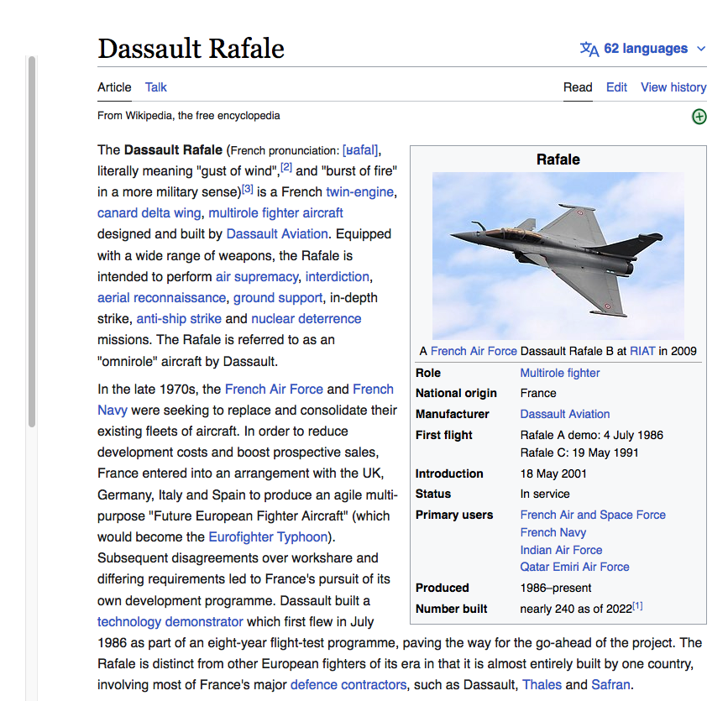Open the Talk tab

tap(155, 87)
